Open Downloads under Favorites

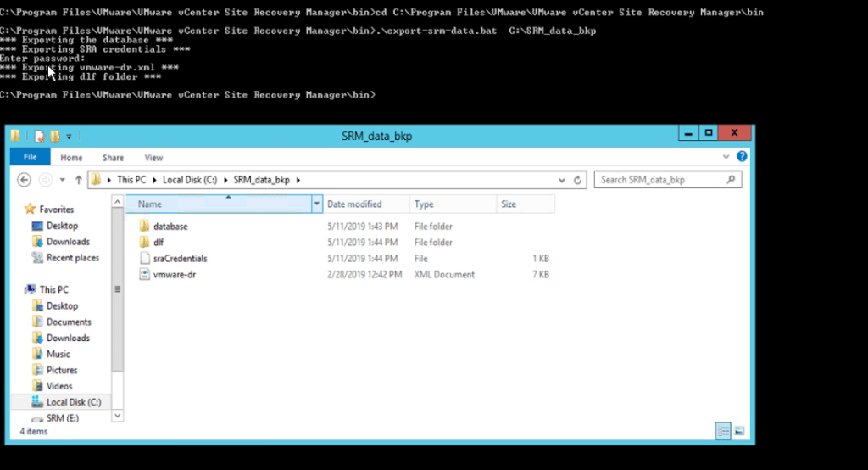[68, 242]
